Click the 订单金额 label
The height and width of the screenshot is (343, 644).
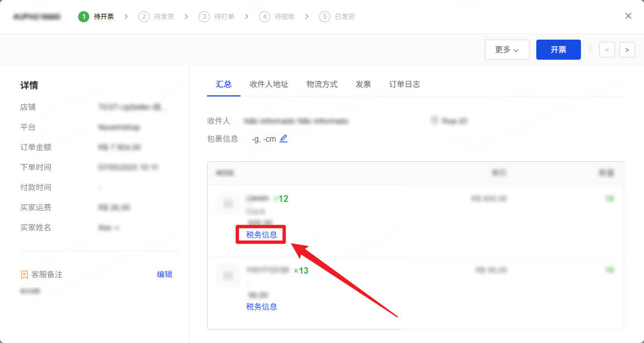[36, 147]
